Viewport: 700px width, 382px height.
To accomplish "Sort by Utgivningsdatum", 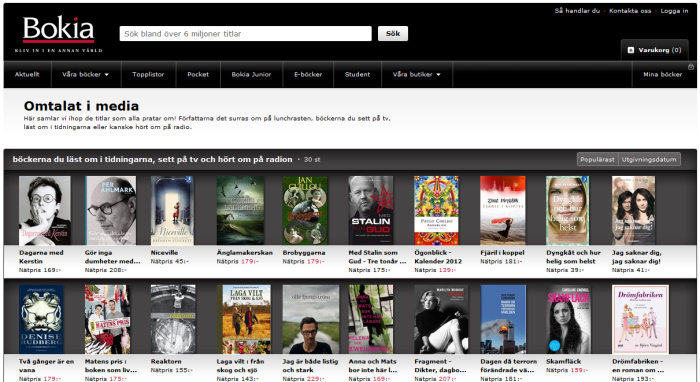I will (649, 159).
